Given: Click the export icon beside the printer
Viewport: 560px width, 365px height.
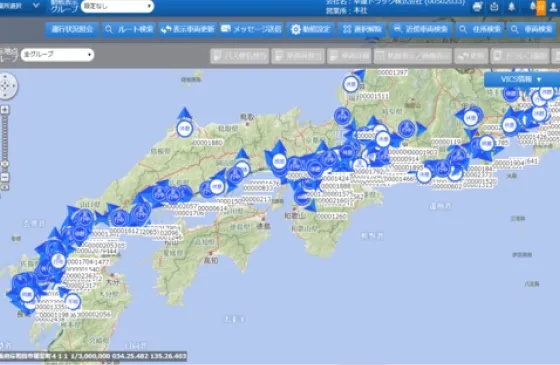Looking at the screenshot, I should click(x=494, y=7).
